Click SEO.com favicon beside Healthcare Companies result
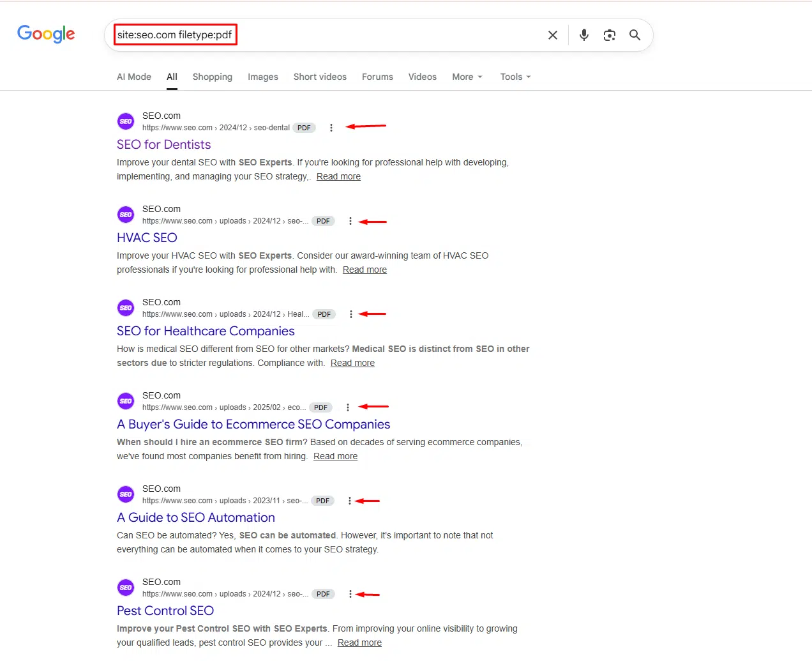Viewport: 812px width, 661px height. (126, 308)
